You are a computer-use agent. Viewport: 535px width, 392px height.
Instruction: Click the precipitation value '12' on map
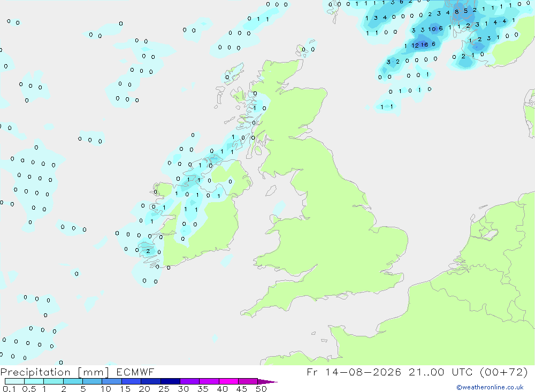(415, 45)
